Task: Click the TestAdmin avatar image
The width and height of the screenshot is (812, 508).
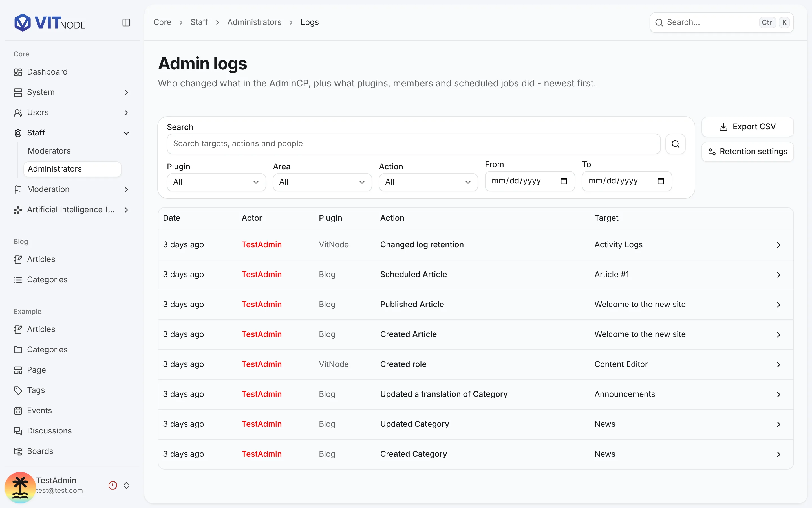Action: click(20, 487)
